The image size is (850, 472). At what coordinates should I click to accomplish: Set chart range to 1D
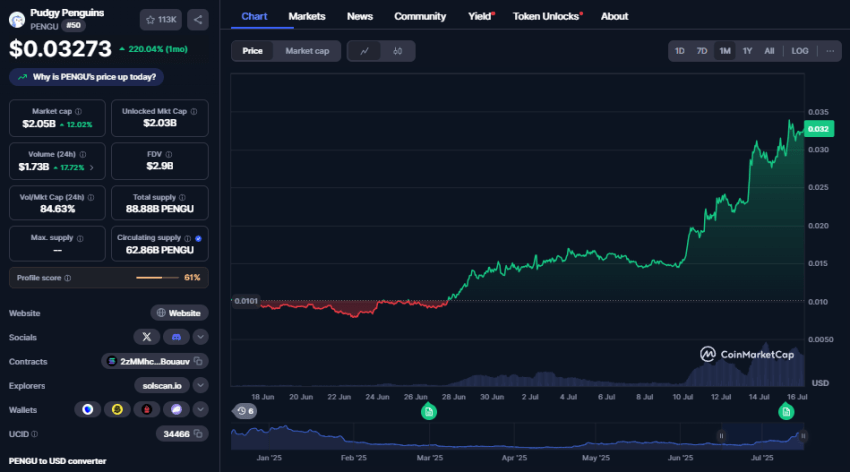point(679,51)
